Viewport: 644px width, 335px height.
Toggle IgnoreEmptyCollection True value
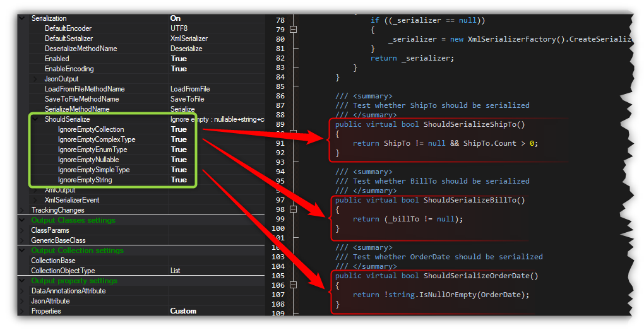pyautogui.click(x=179, y=129)
